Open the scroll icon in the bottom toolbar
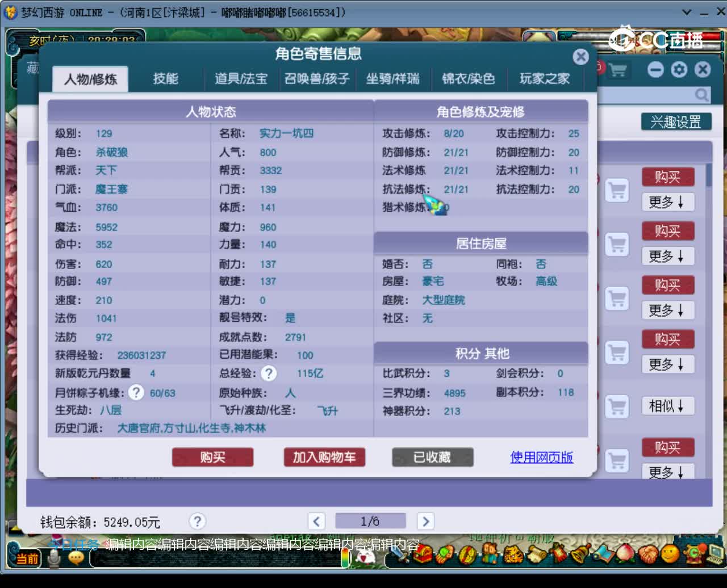 click(x=536, y=554)
